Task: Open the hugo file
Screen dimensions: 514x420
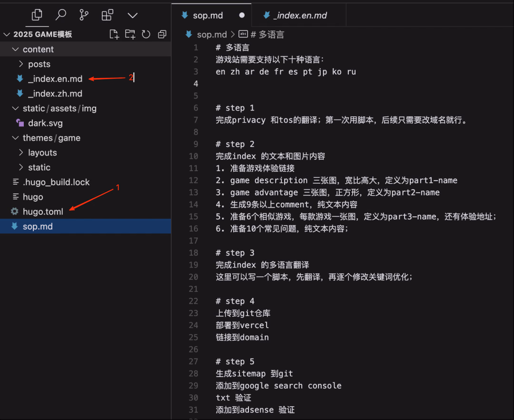Action: (33, 197)
